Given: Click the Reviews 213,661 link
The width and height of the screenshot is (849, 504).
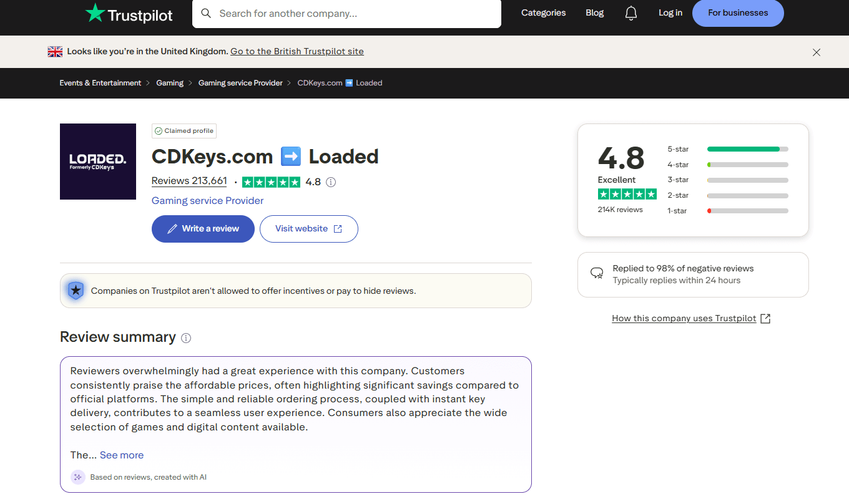Looking at the screenshot, I should coord(189,181).
